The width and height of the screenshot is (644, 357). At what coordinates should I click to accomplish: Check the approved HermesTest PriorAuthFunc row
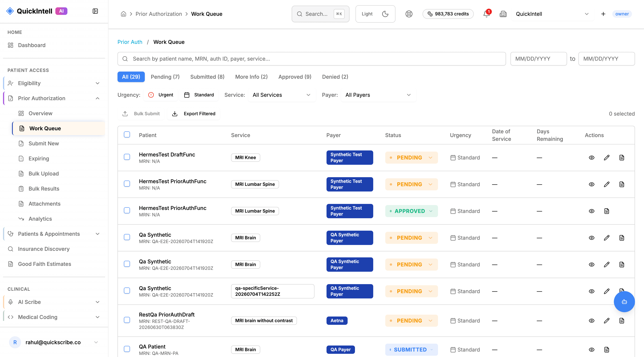127,211
